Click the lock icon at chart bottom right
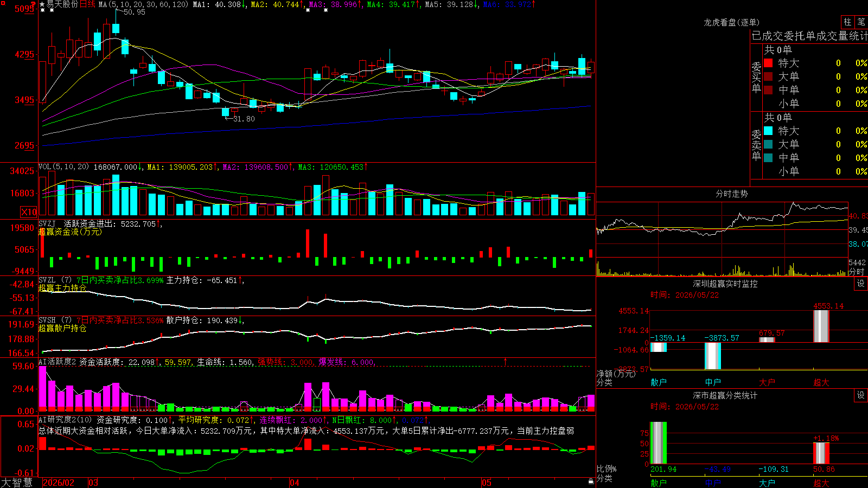Viewport: 868px width, 488px height. click(591, 481)
